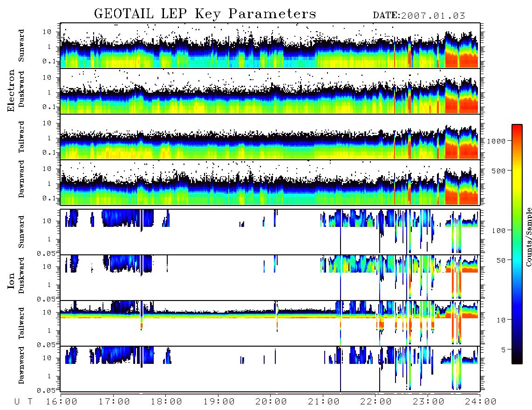Image resolution: width=532 pixels, height=410 pixels.
Task: Click the "0.05" tick of Ion Sunward panel
Action: click(x=46, y=253)
